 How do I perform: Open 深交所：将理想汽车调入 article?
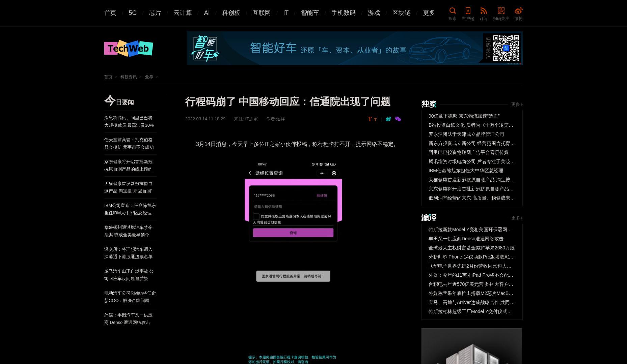click(x=128, y=253)
